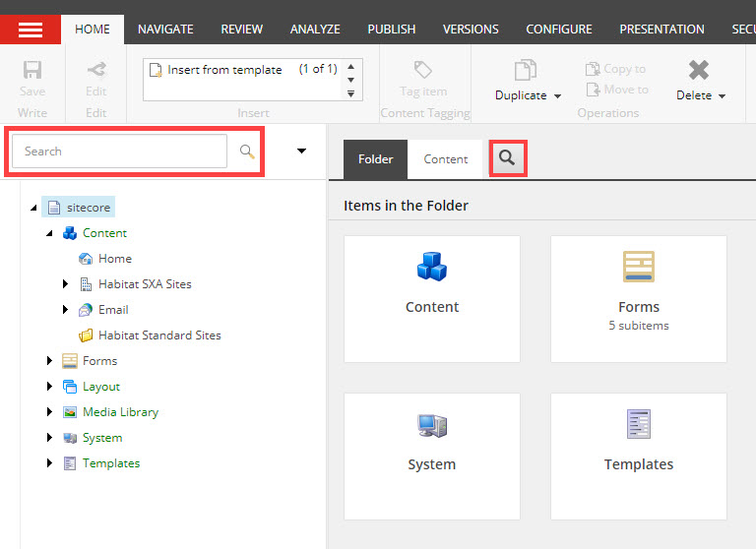The image size is (756, 549).
Task: Click the Templates icon in the tree
Action: point(70,463)
